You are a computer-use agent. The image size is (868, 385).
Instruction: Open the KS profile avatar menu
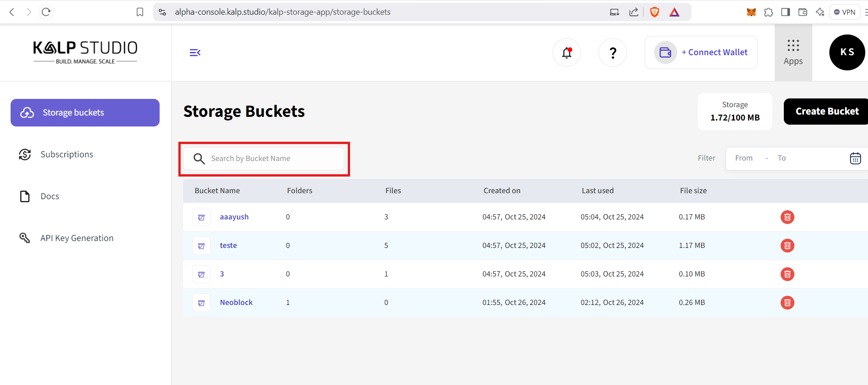847,52
